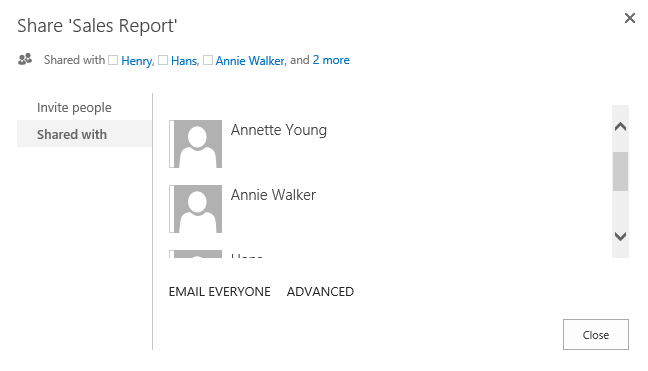Click the presence indicator bar beside Annie Walker's avatar
Screen dimensions: 648x371
(172, 209)
